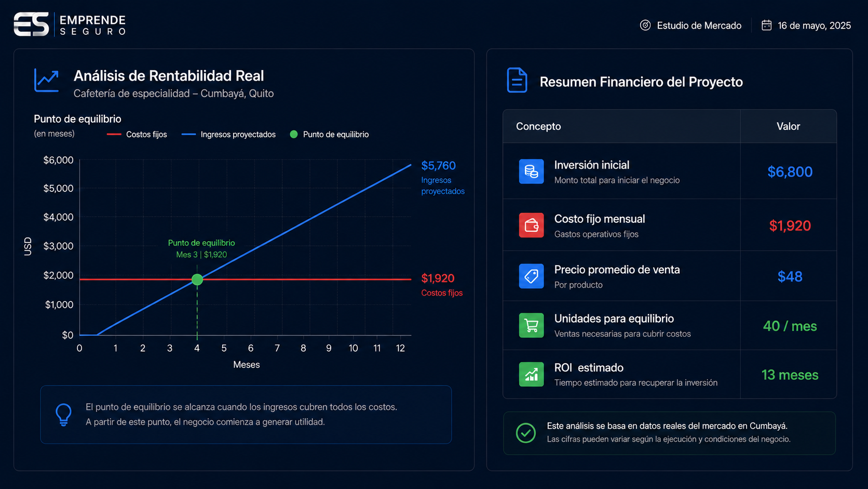Click the $1,920 value in the table

click(x=790, y=226)
